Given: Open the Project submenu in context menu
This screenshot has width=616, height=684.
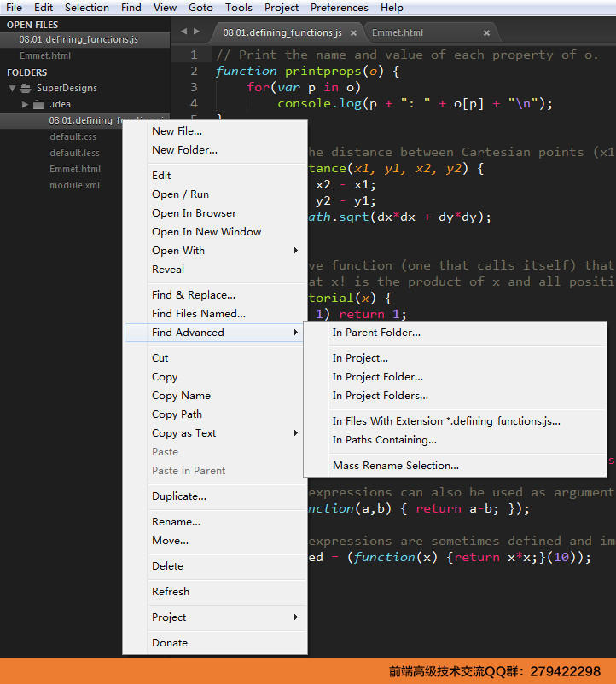Looking at the screenshot, I should click(296, 617).
